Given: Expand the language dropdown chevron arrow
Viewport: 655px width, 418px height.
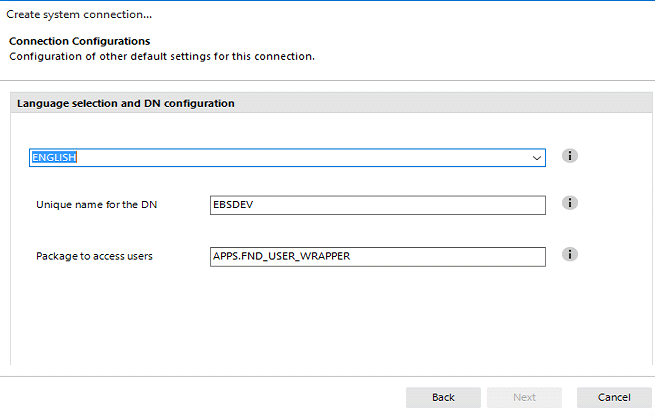Looking at the screenshot, I should pyautogui.click(x=537, y=158).
